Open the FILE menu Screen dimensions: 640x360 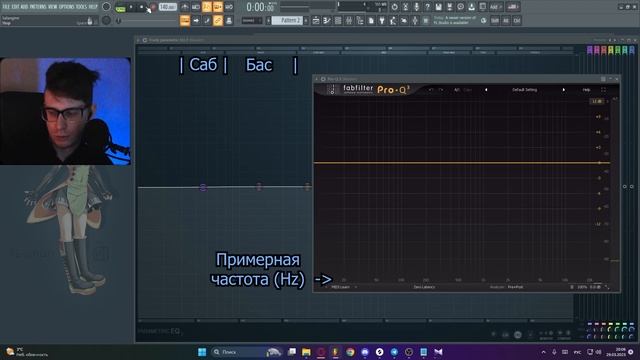(x=7, y=7)
